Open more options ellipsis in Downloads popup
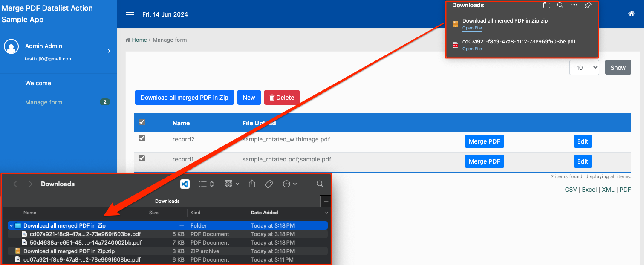Image resolution: width=644 pixels, height=265 pixels. coord(574,5)
